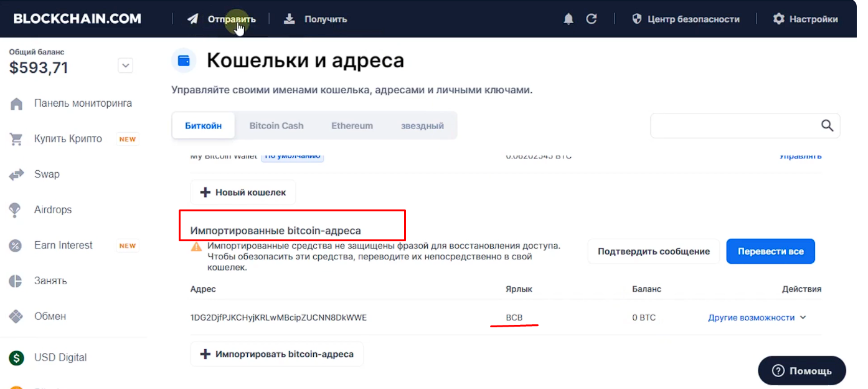Click the orange warning triangle icon
The height and width of the screenshot is (389, 868).
pos(196,247)
